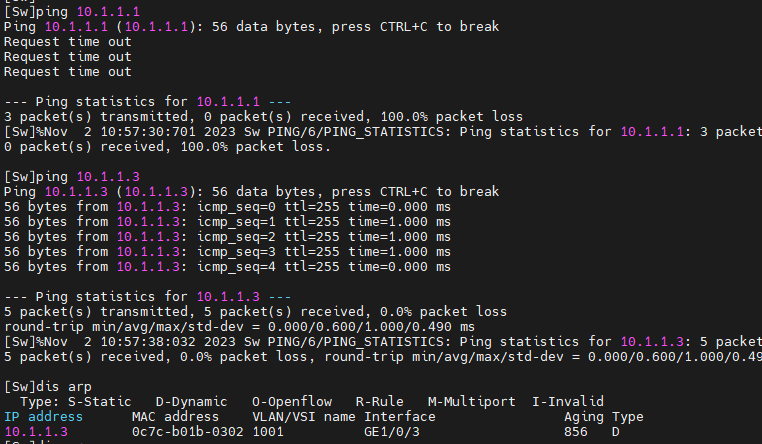This screenshot has width=762, height=444.
Task: Click the icmp_seq=0 reply line
Action: point(227,206)
